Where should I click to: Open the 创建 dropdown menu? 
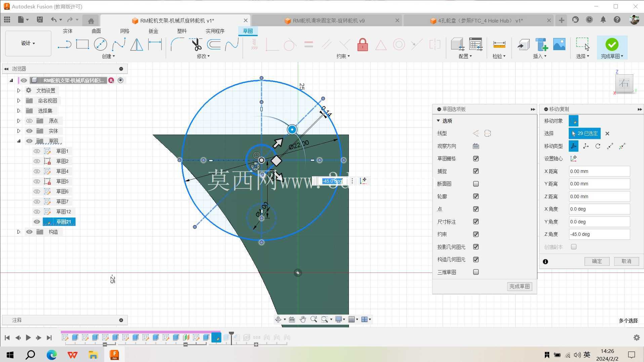click(x=108, y=56)
